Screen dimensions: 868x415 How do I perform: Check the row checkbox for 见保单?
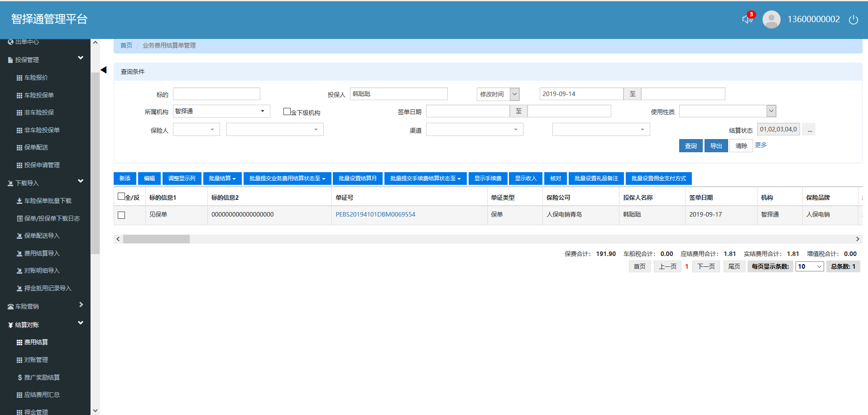click(x=121, y=215)
